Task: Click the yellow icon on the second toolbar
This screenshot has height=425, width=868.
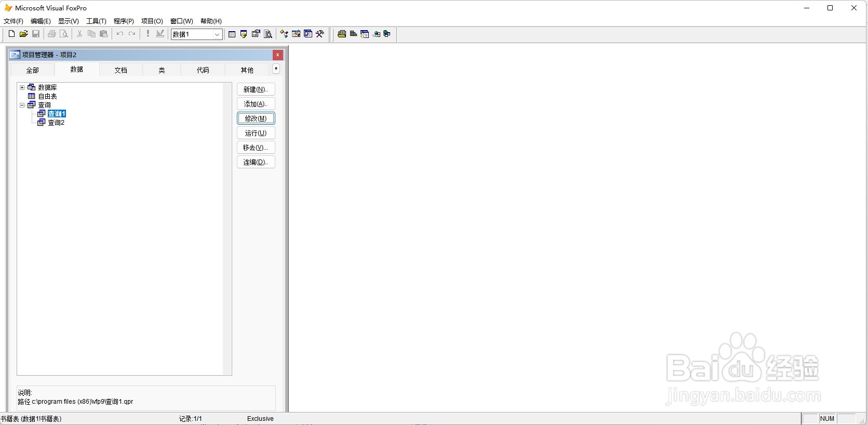Action: tap(342, 34)
